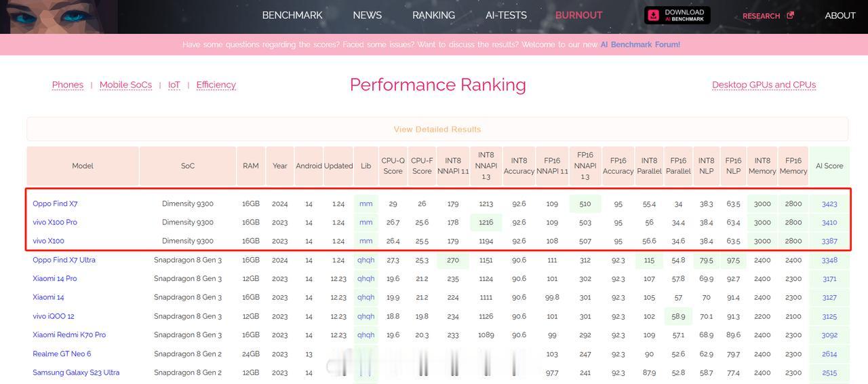Open the Realme GT Neo 6 link
Image resolution: width=868 pixels, height=384 pixels.
[x=62, y=353]
